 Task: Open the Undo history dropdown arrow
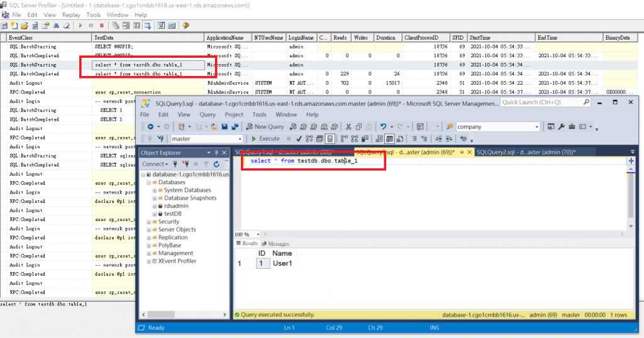(391, 127)
